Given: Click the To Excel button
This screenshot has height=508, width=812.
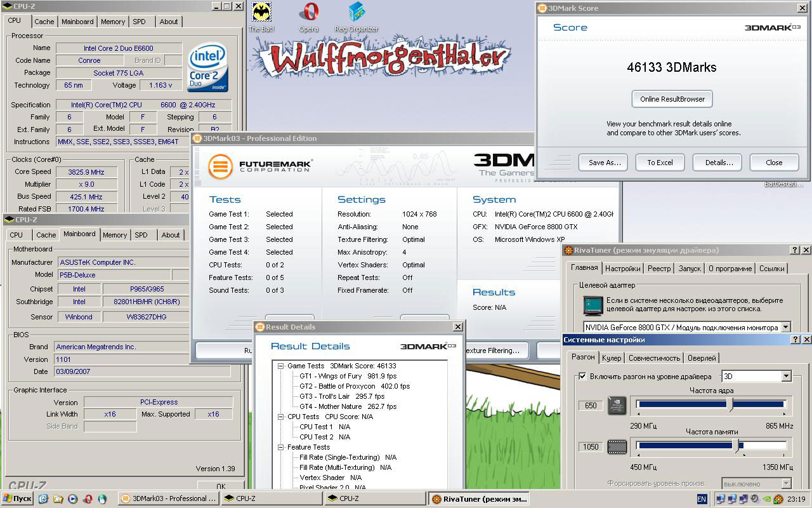Looking at the screenshot, I should point(660,163).
